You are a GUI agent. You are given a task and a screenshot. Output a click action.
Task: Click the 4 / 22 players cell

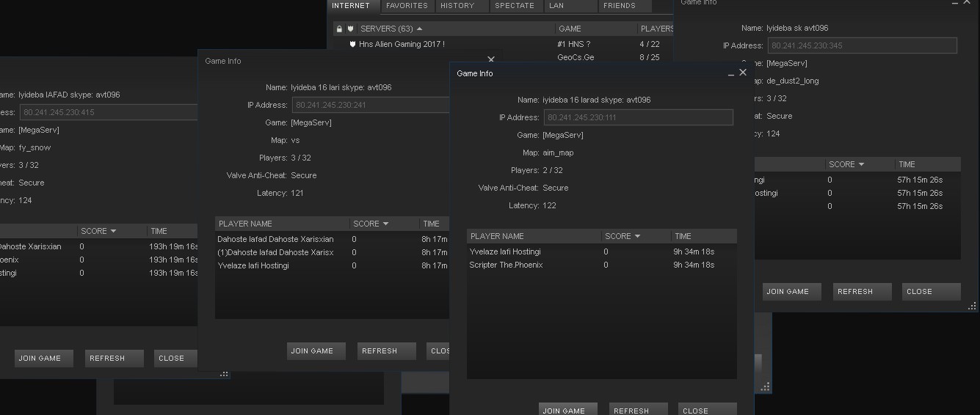[650, 44]
